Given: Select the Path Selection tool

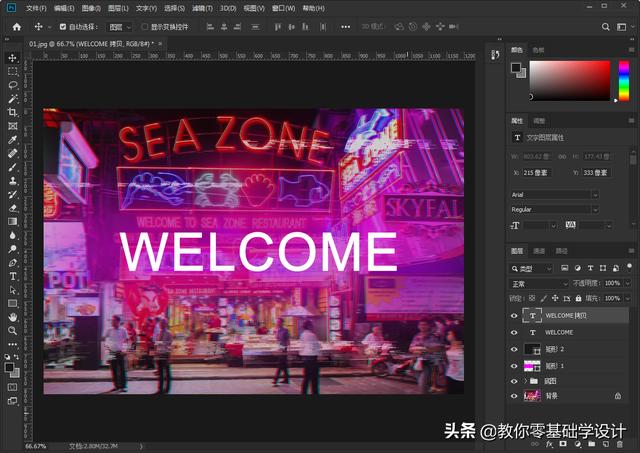Looking at the screenshot, I should coord(13,290).
